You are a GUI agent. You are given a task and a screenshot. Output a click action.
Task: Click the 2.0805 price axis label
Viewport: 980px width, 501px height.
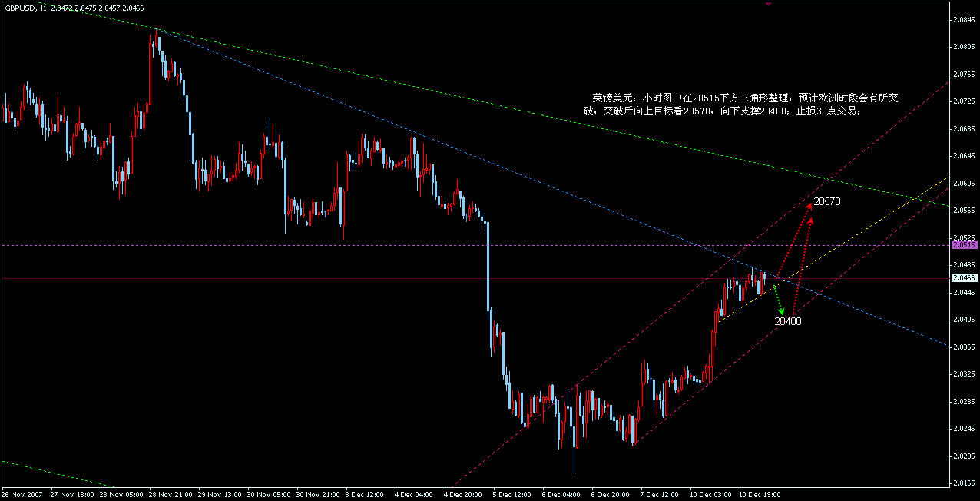[x=965, y=47]
